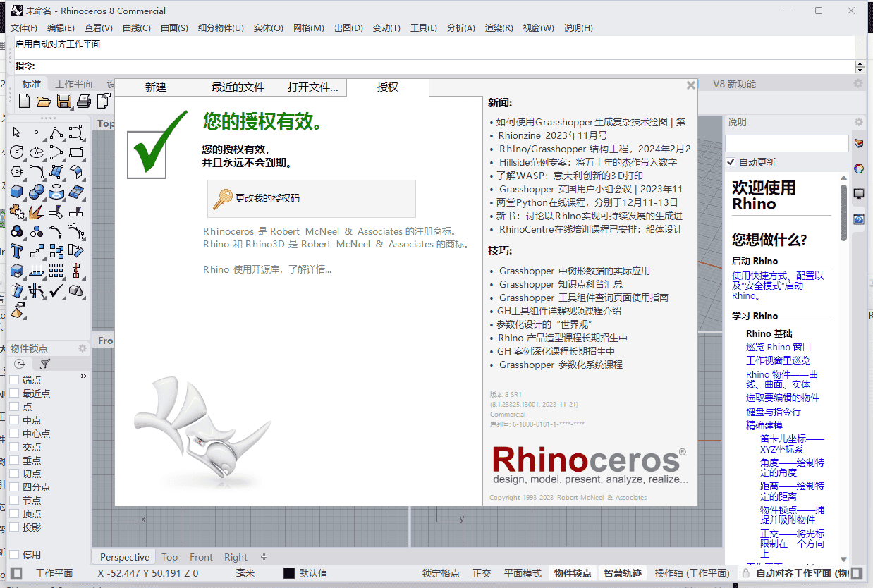The height and width of the screenshot is (588, 873).
Task: Select the Circle tool
Action: coord(16,152)
